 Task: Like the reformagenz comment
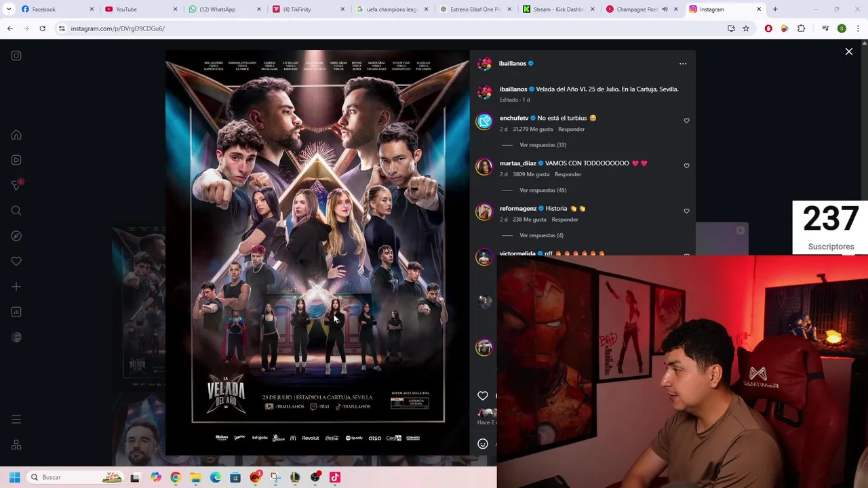click(686, 211)
